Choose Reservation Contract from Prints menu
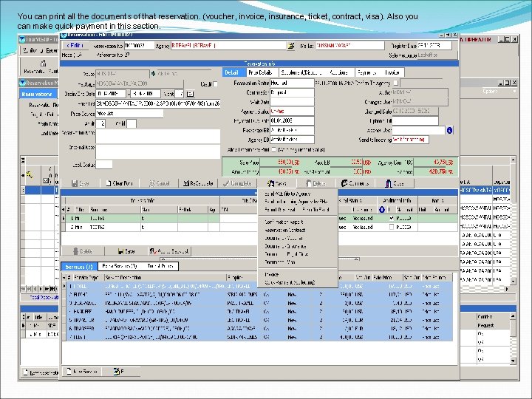Image resolution: width=532 pixels, height=399 pixels. 285,230
